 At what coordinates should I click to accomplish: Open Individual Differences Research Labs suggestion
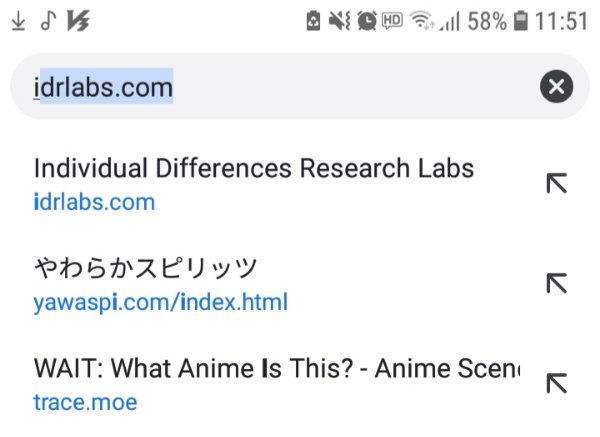[x=254, y=167]
